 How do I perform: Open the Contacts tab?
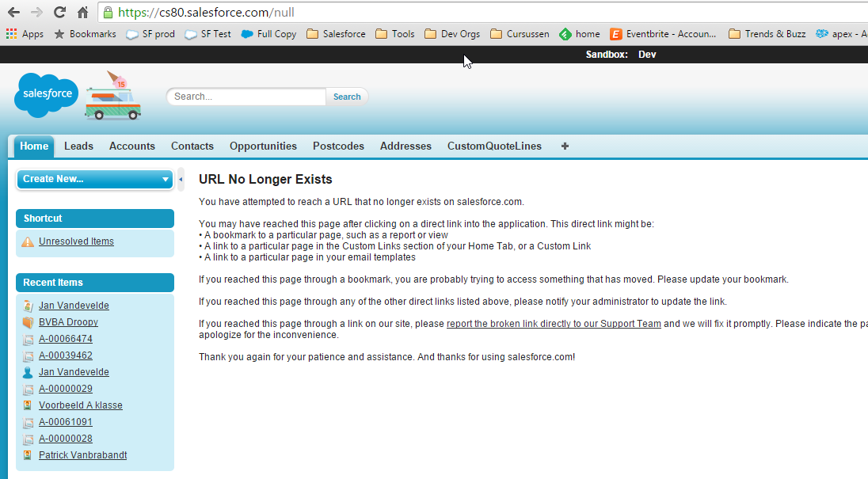click(x=192, y=146)
